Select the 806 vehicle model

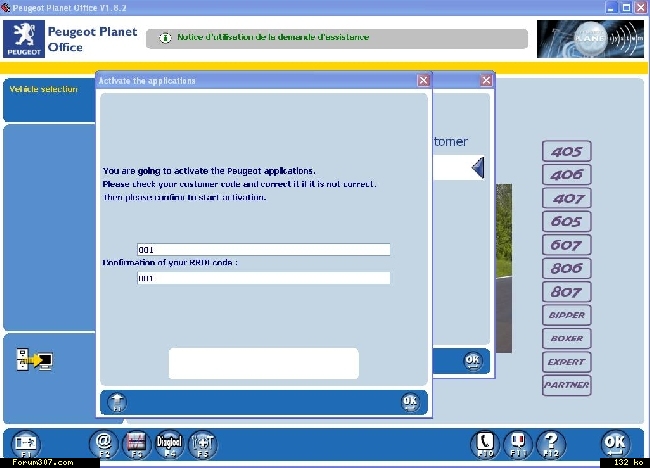tap(567, 268)
